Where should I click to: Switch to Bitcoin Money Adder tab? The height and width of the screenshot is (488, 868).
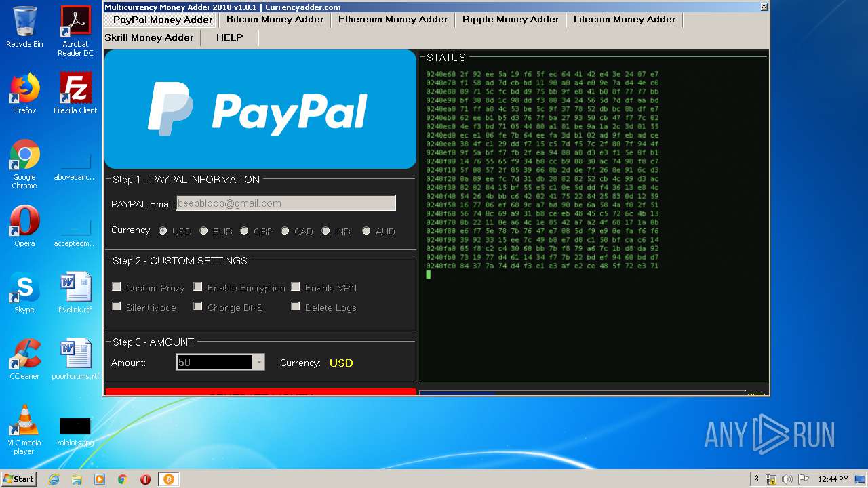coord(275,20)
